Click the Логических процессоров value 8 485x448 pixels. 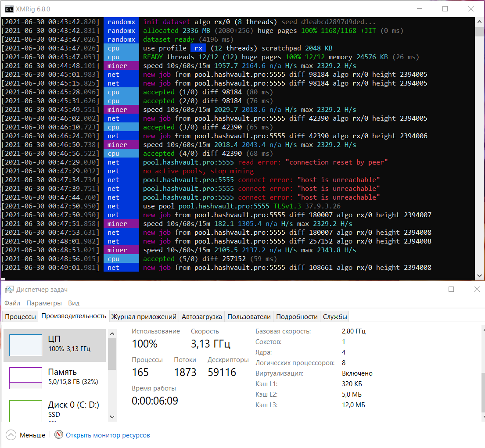tap(344, 363)
